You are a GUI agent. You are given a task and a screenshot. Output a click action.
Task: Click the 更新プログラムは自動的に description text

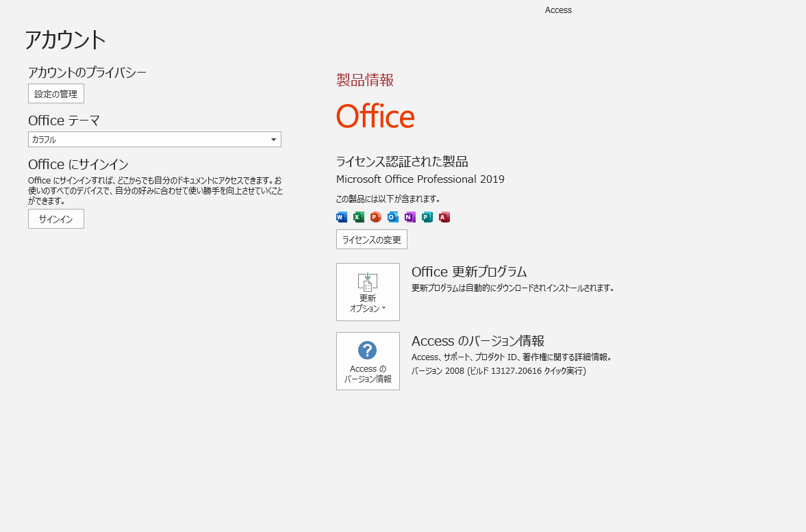tap(514, 288)
